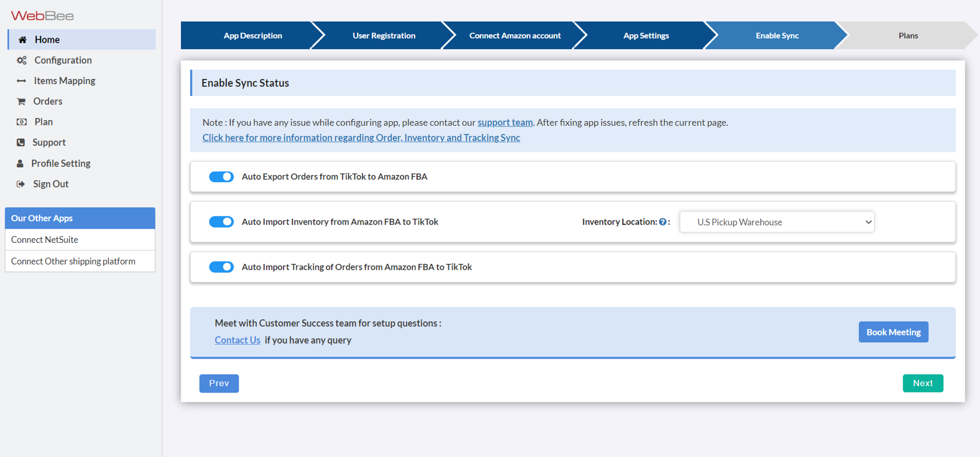Open the Inventory Location warehouse dropdown
The height and width of the screenshot is (457, 980).
click(777, 222)
